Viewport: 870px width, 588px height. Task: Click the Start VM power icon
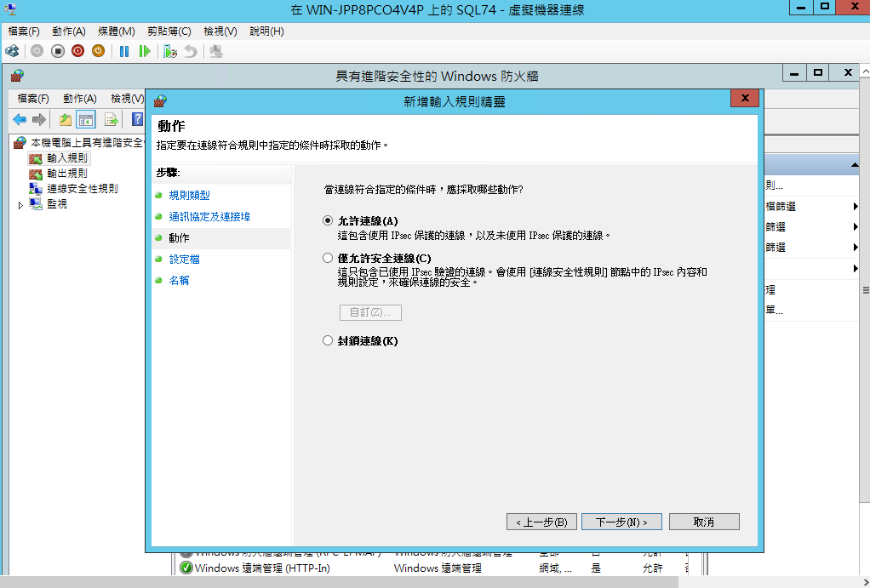coord(37,52)
